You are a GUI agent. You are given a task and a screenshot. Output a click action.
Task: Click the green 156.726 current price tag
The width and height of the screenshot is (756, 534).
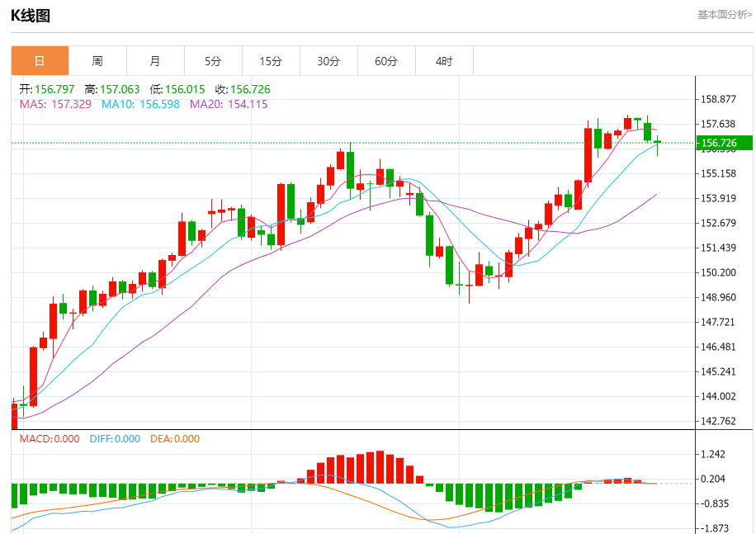click(724, 143)
